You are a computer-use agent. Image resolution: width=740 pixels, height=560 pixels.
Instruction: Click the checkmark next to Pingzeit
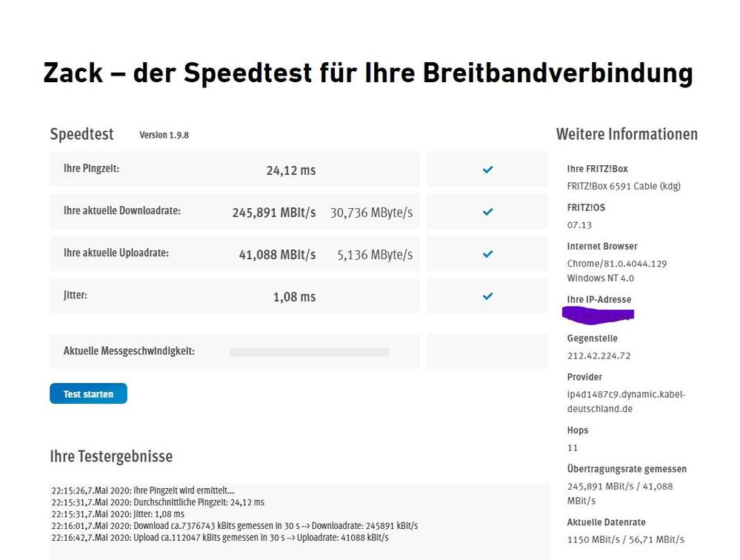(487, 169)
